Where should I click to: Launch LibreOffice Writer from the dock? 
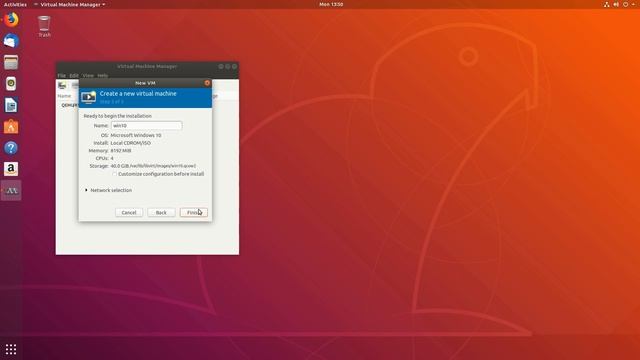tap(11, 105)
